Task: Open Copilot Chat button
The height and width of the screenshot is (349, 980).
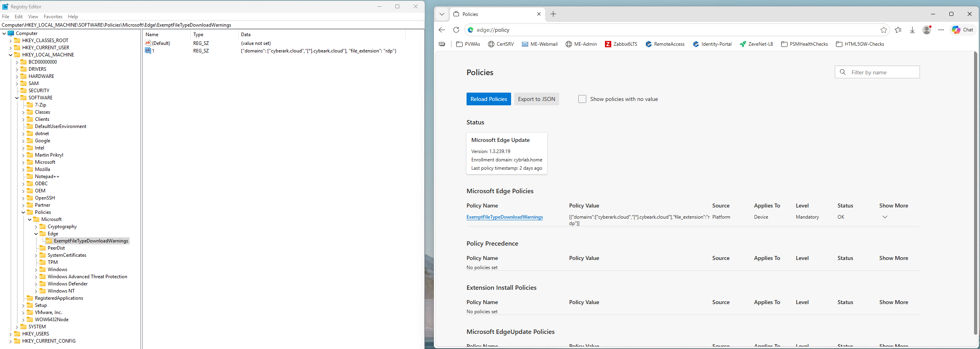Action: click(x=962, y=30)
